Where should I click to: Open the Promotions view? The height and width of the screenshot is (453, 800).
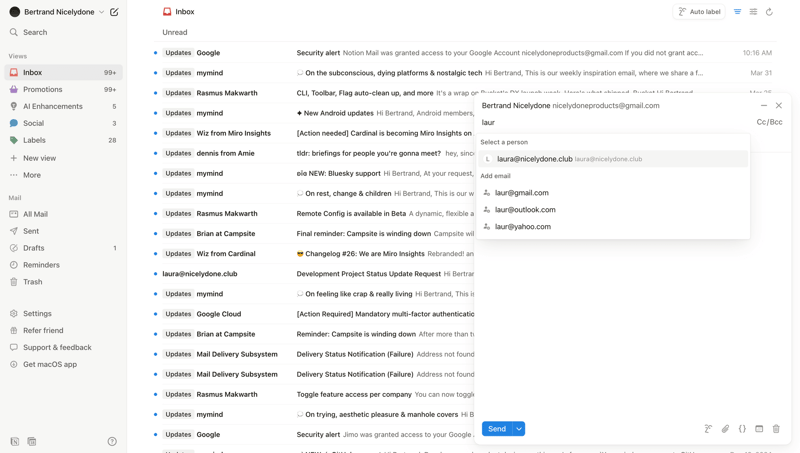tap(63, 89)
